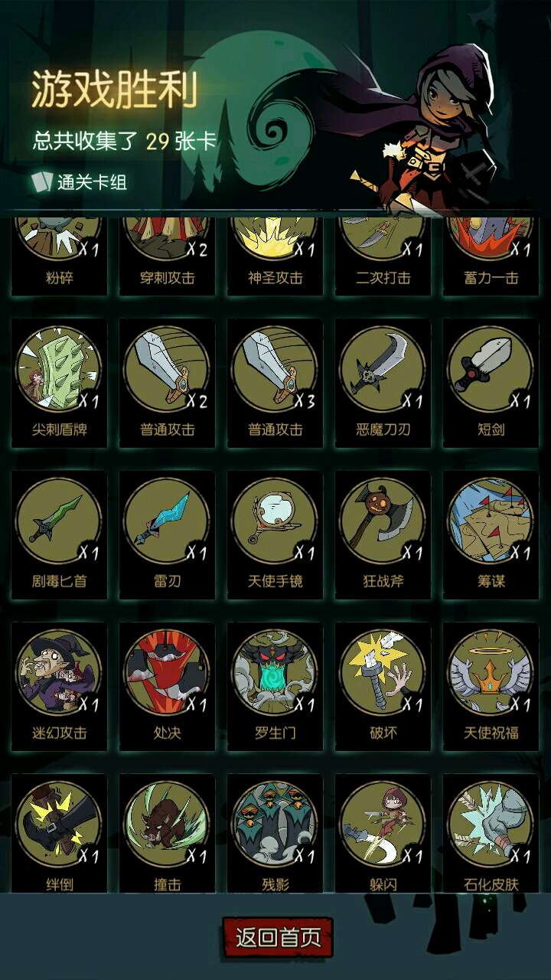Select the 普通攻击 card marked X2
Viewport: 551px width, 980px height.
tap(168, 382)
